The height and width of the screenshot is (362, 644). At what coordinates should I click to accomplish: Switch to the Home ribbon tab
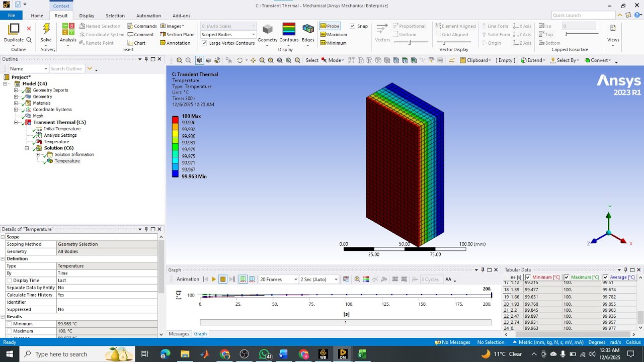pos(37,16)
